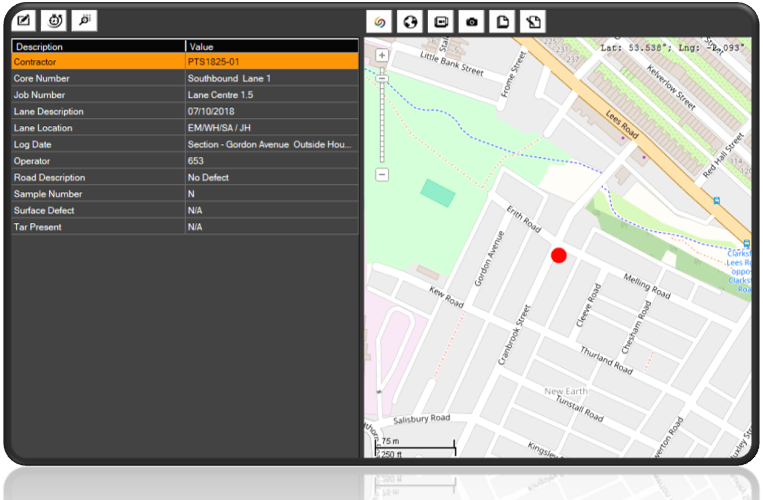Zoom in with the map plus button
This screenshot has height=500, width=763.
click(382, 55)
